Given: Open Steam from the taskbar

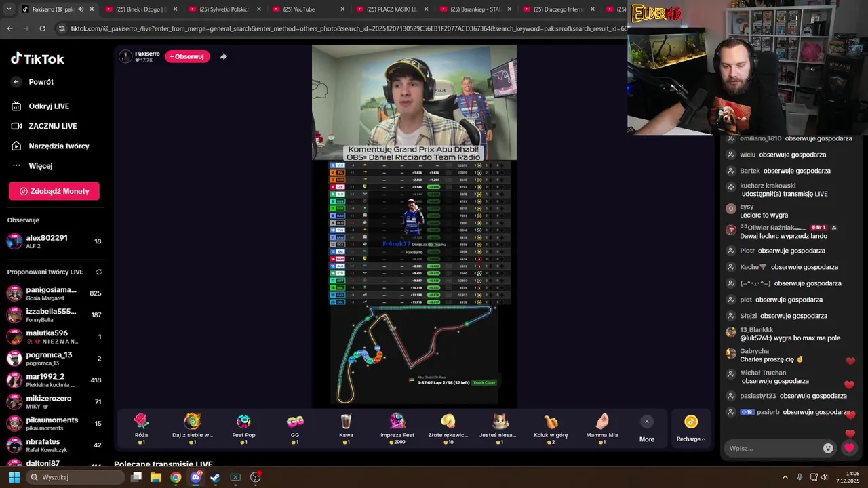Looking at the screenshot, I should coord(216,477).
